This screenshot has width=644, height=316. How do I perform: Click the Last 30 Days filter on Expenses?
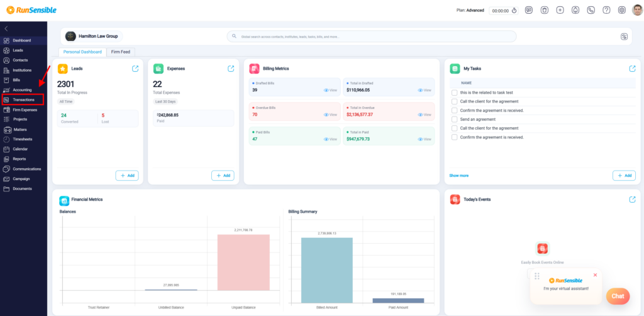(x=165, y=101)
